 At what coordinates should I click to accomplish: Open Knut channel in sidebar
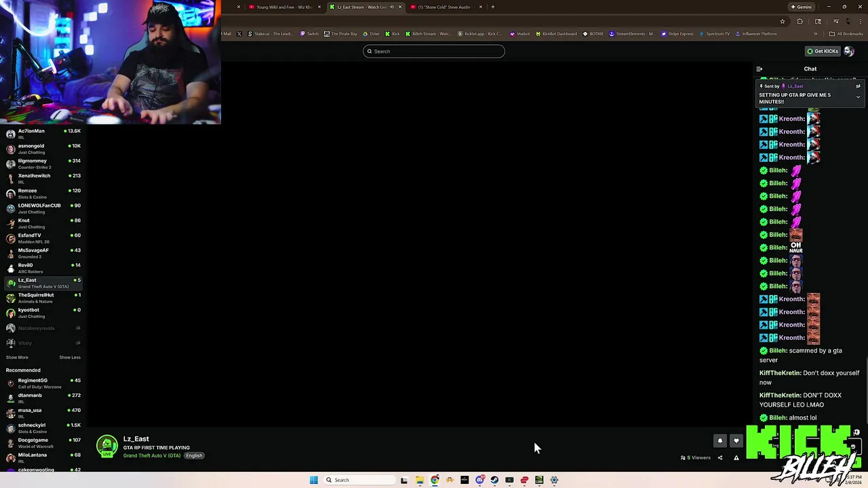pyautogui.click(x=42, y=223)
